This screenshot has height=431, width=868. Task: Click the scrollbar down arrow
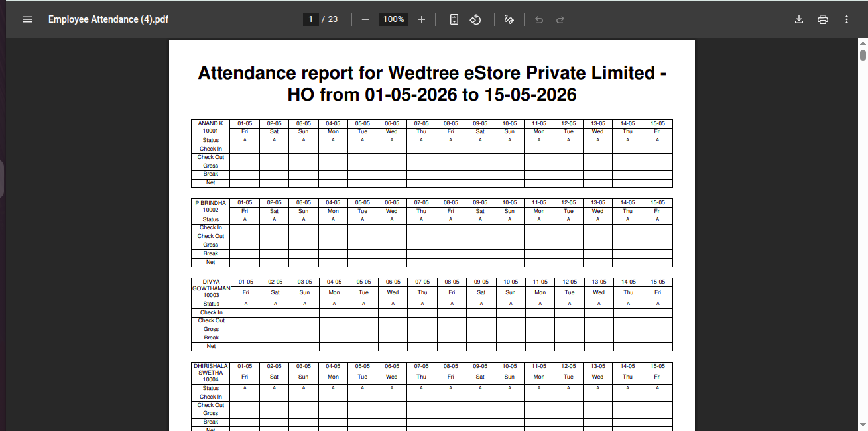[863, 425]
